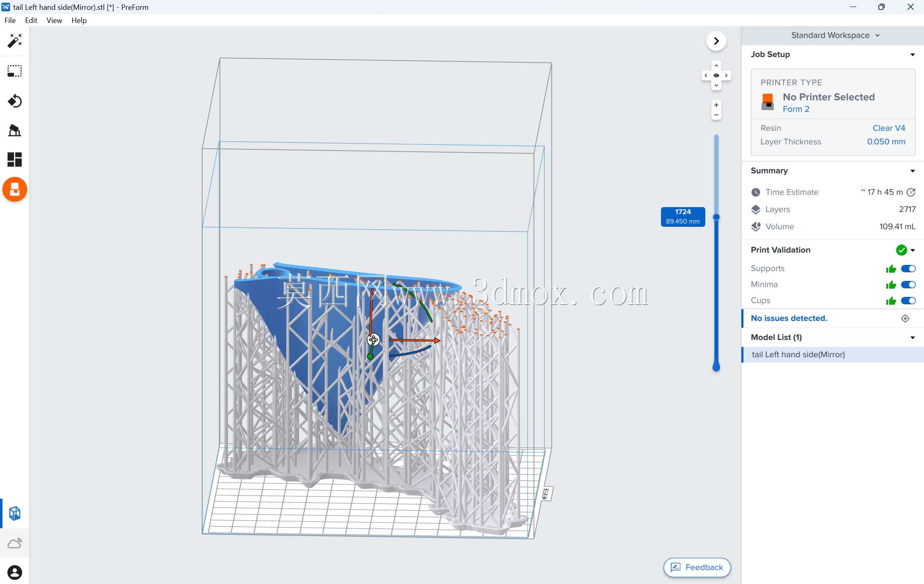Click the show-issues target icon
Viewport: 924px width, 584px height.
(905, 318)
